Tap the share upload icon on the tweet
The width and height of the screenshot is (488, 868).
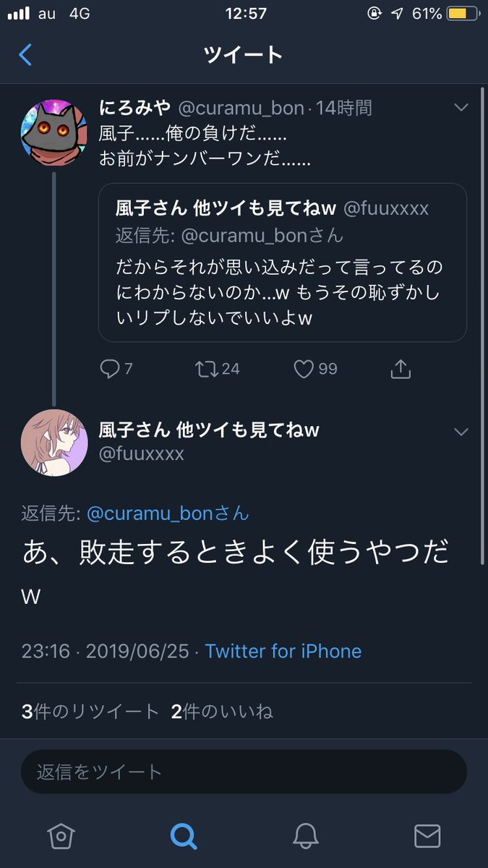point(400,368)
